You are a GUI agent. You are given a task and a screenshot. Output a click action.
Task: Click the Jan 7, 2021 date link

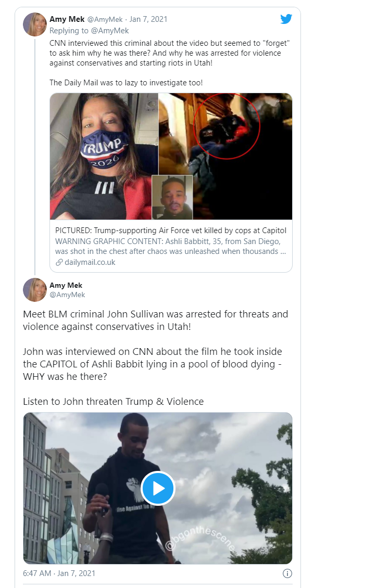tap(148, 19)
